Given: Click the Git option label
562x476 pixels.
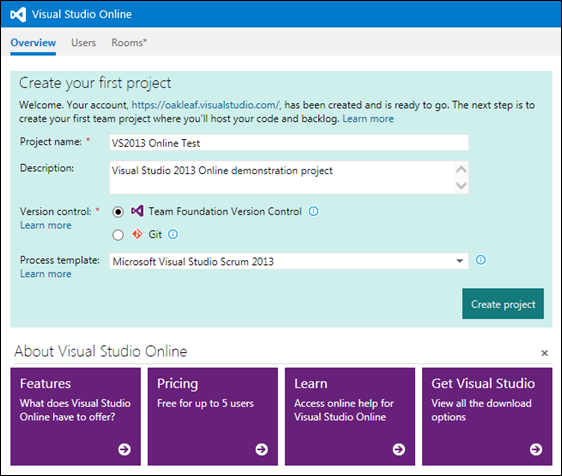Looking at the screenshot, I should point(155,234).
